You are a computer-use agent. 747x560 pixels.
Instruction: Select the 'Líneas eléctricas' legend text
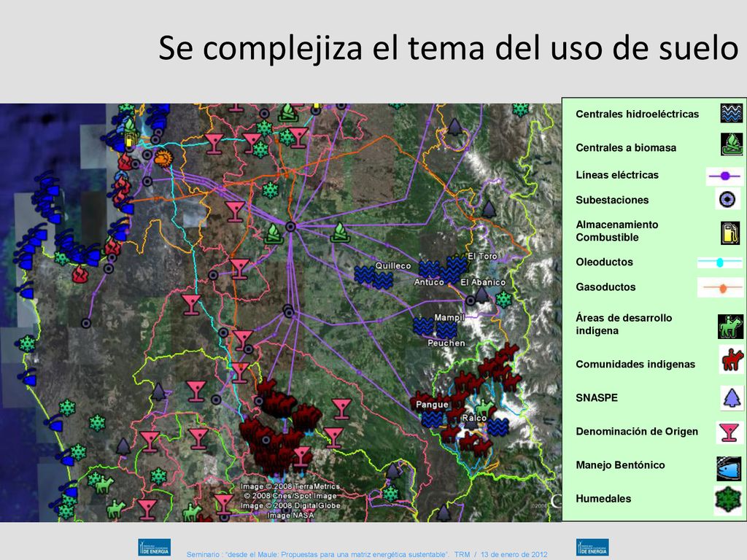(617, 175)
